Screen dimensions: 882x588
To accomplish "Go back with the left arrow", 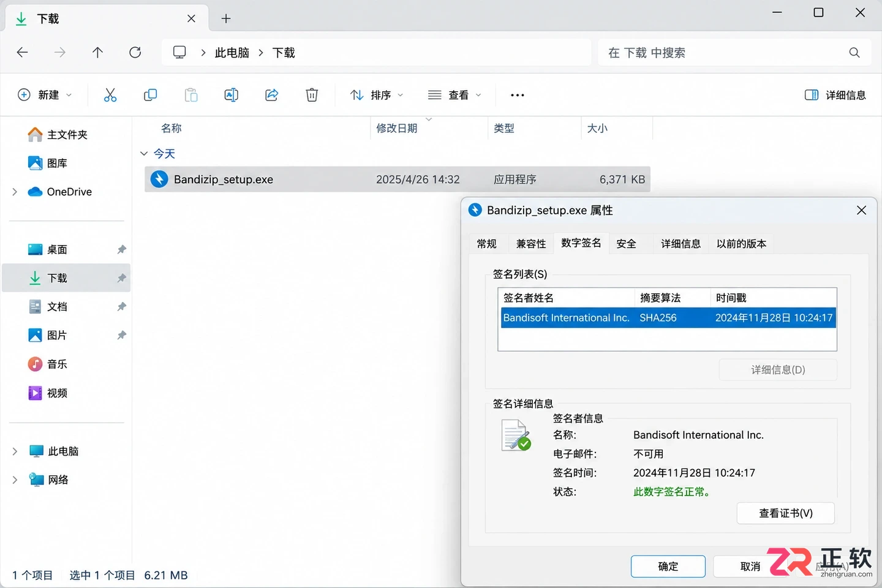I will tap(22, 53).
